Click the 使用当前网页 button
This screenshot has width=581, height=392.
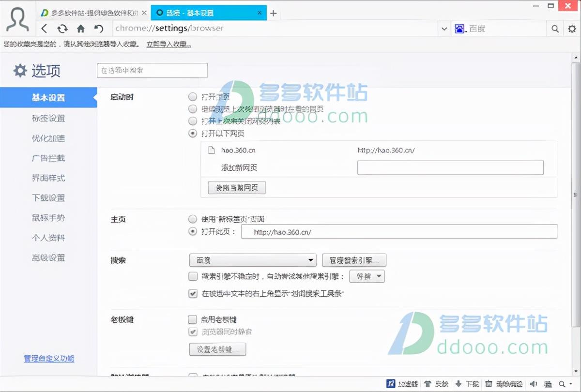(x=236, y=188)
